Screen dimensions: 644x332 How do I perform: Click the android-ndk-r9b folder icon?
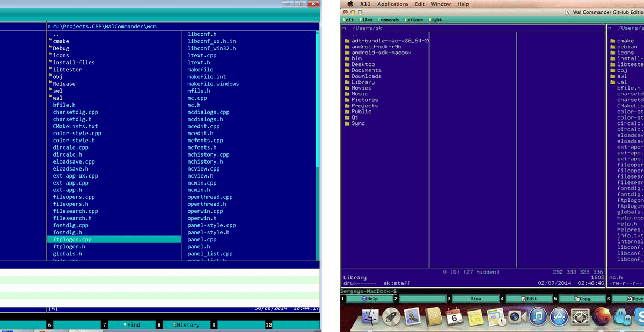click(x=347, y=47)
